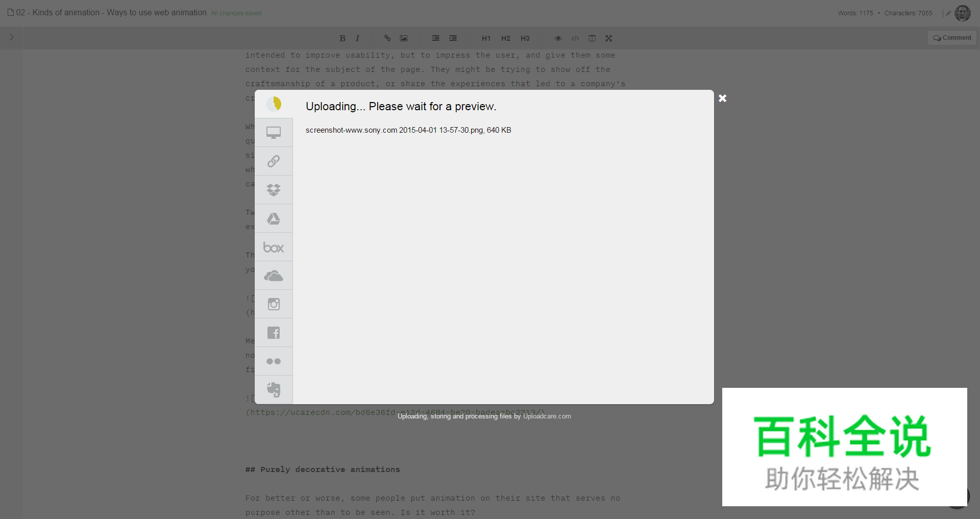Select the OneDrive cloud source
The image size is (980, 519).
coord(274,276)
